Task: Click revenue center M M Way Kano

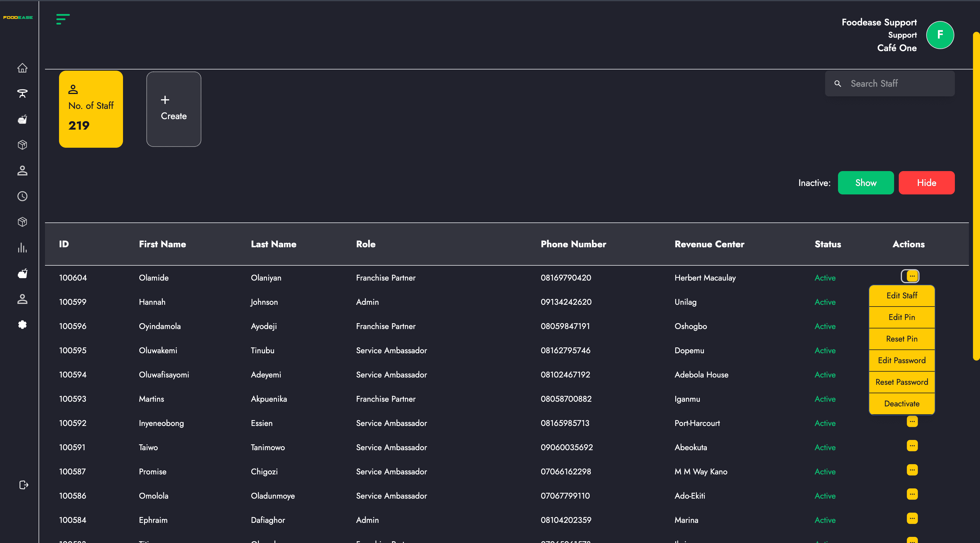Action: click(x=701, y=471)
